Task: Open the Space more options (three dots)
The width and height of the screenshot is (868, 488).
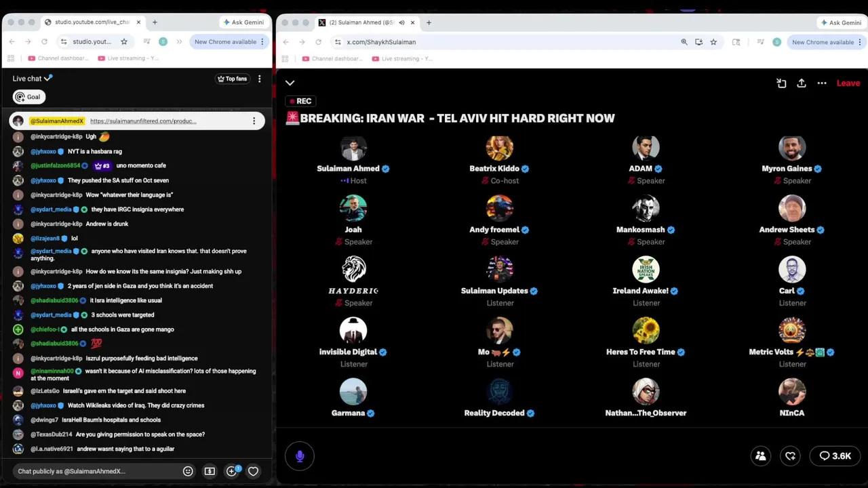Action: point(822,83)
